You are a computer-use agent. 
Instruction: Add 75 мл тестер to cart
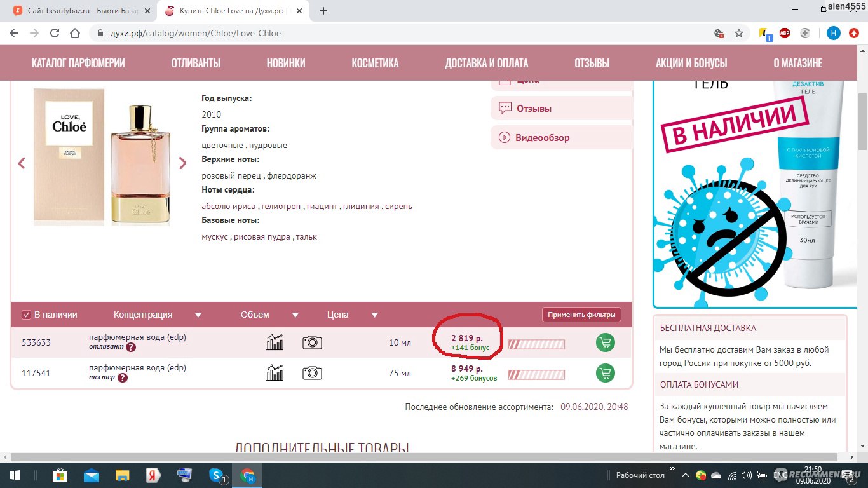coord(605,373)
